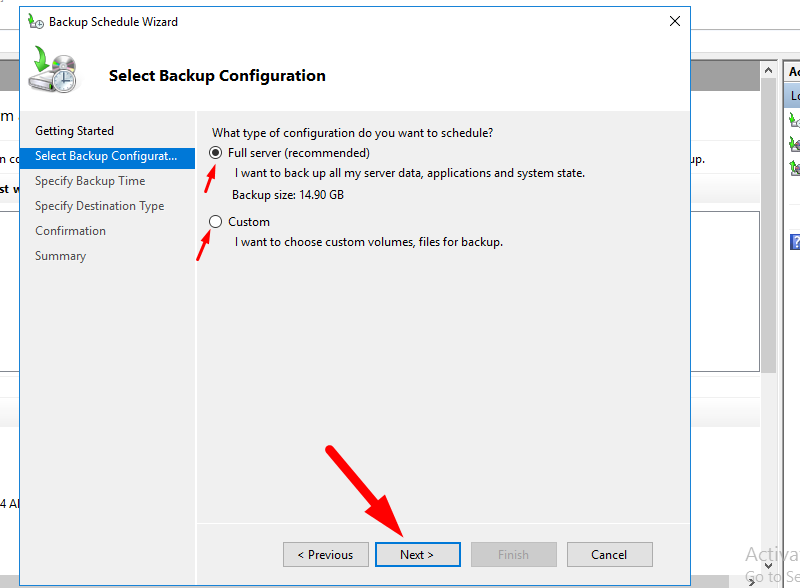Jump to the Specify Backup Time step
800x588 pixels.
click(x=90, y=181)
